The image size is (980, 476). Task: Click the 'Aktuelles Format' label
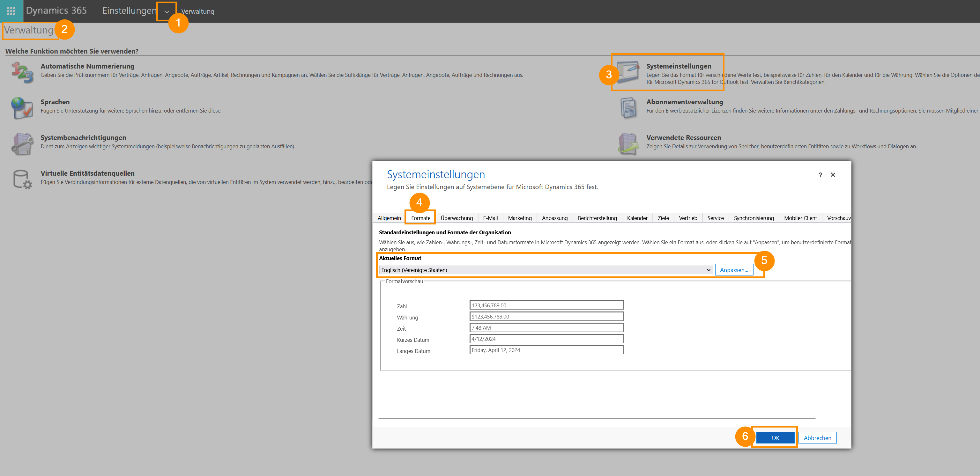point(400,258)
